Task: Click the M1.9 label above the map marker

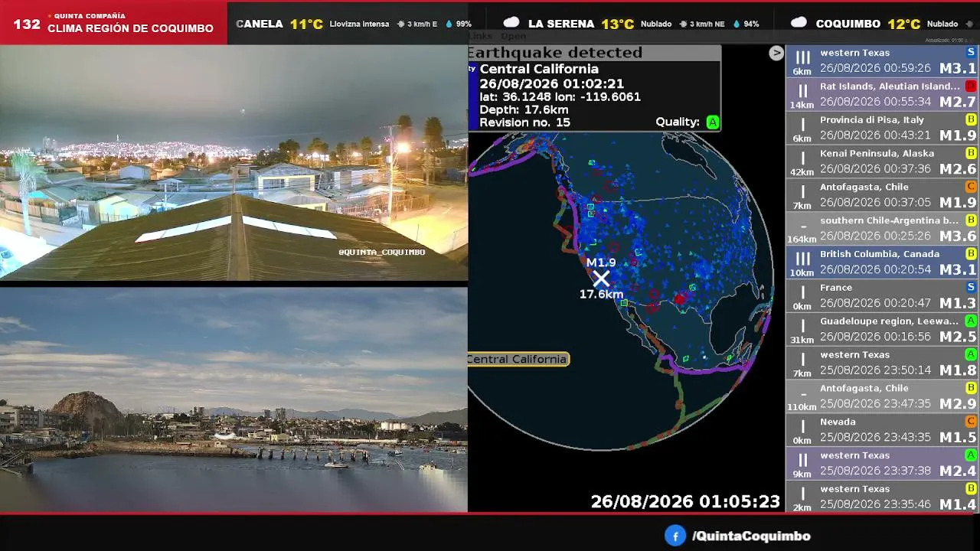Action: coord(601,262)
